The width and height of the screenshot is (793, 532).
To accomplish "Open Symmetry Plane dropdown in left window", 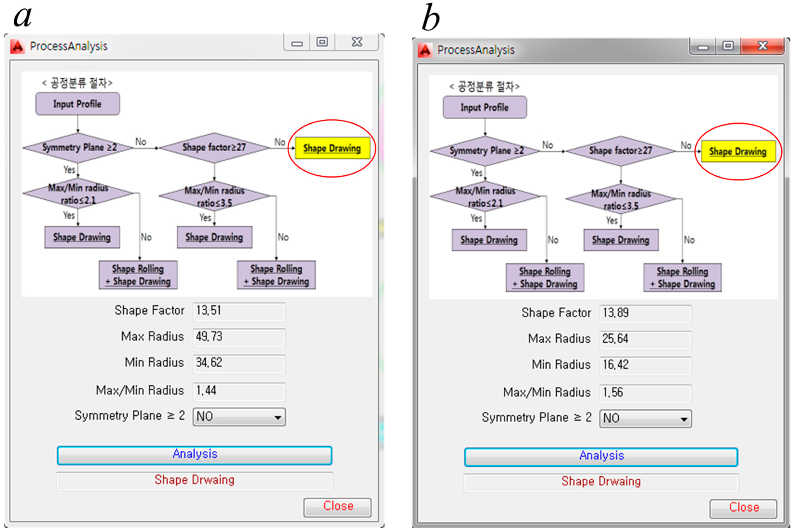I will click(277, 417).
